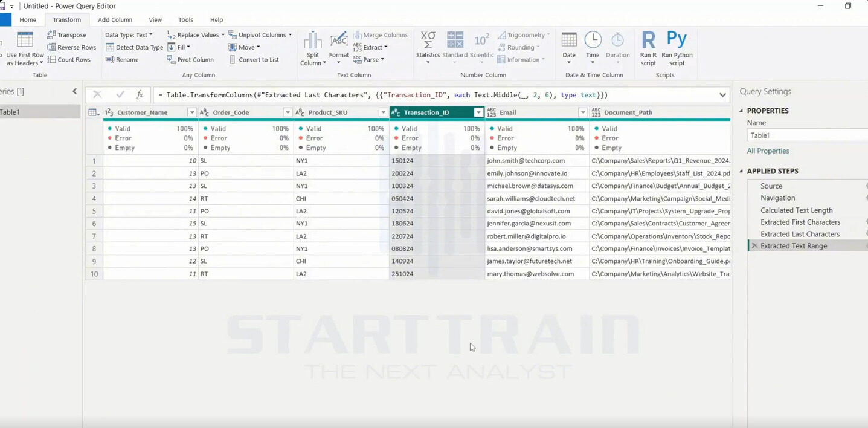Open the Move dropdown
Screen dimensions: 868x428
(x=244, y=47)
